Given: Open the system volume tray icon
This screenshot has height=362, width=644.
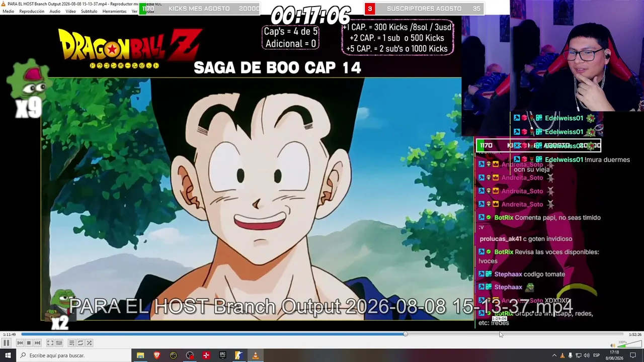Looking at the screenshot, I should point(586,355).
